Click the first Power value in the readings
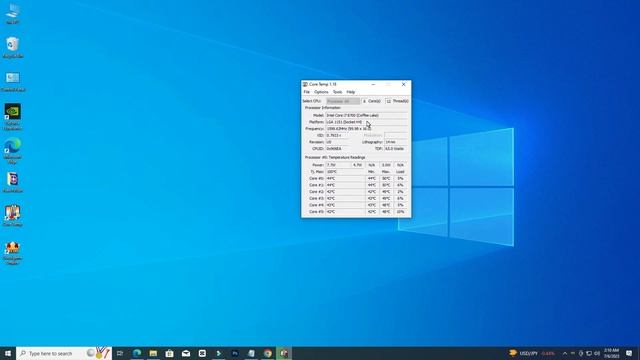 [338, 165]
